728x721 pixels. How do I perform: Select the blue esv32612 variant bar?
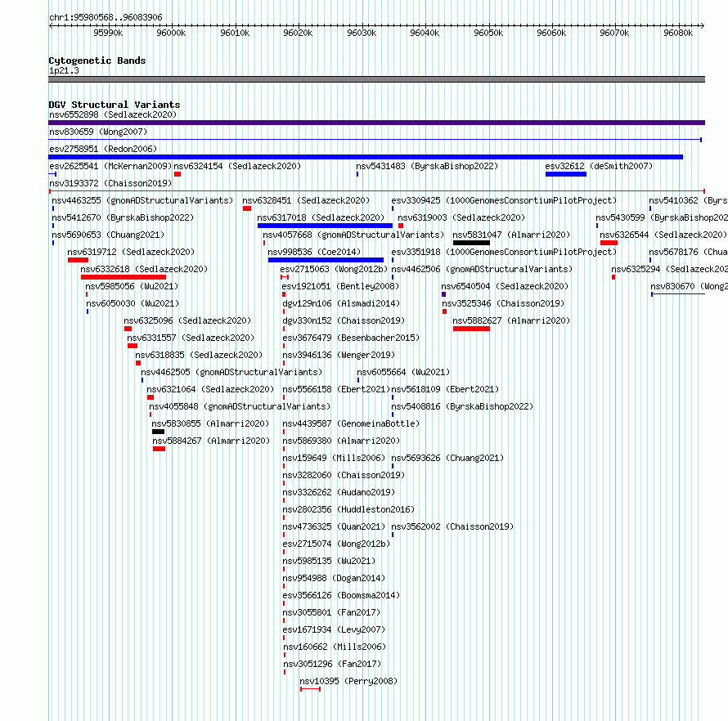(566, 174)
